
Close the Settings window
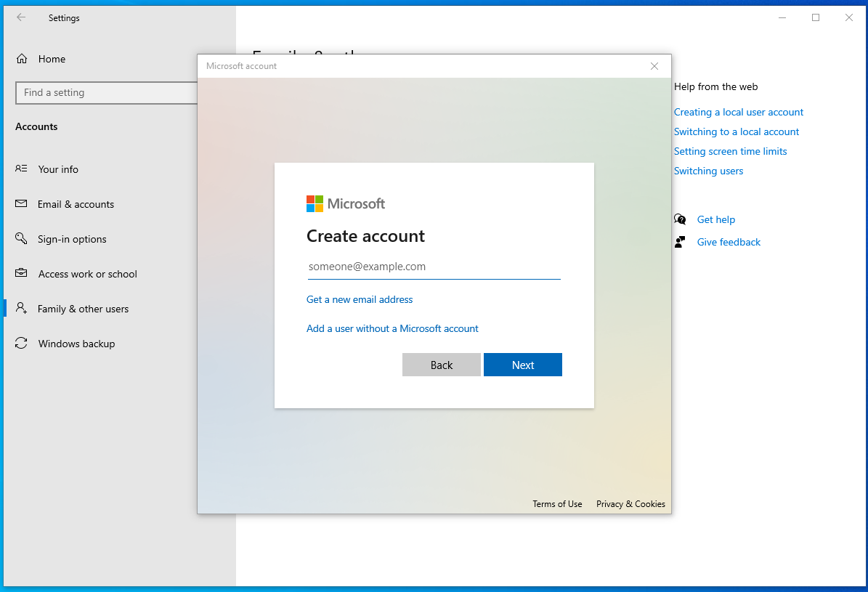[848, 17]
